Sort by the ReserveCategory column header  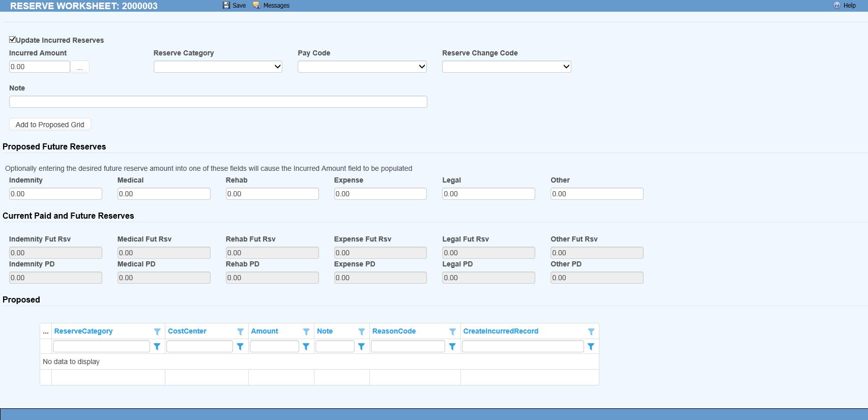pos(83,331)
